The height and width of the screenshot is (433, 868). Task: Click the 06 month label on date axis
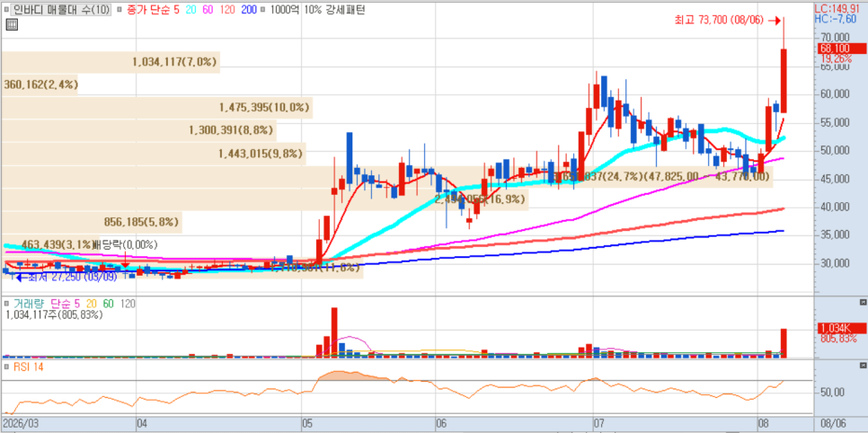pos(442,424)
